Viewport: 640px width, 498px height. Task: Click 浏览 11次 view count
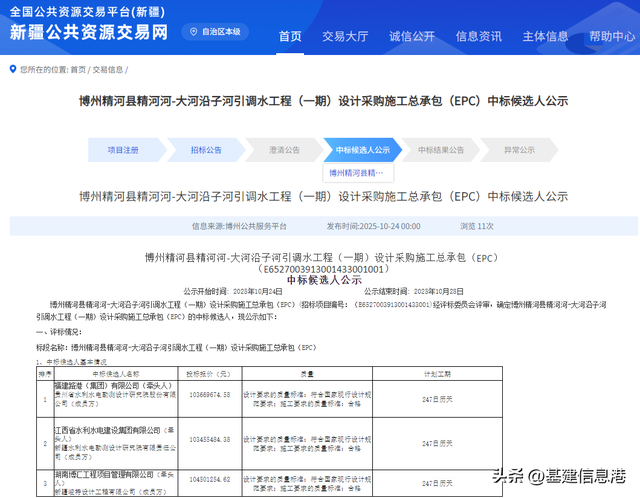(x=477, y=226)
